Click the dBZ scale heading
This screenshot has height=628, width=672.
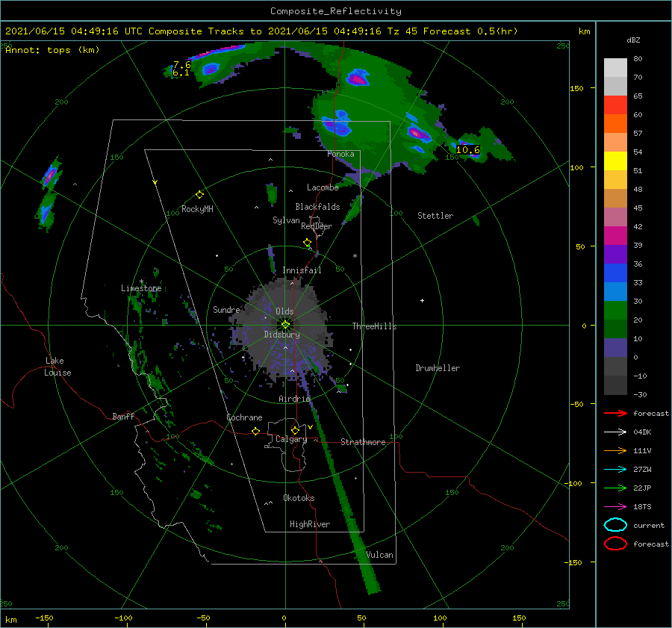point(633,40)
